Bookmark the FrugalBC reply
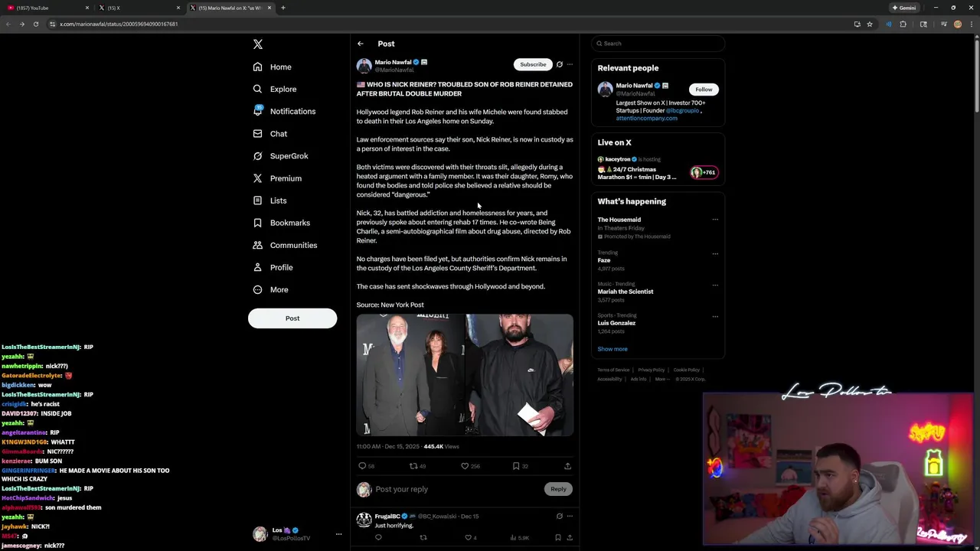980x551 pixels. click(558, 537)
